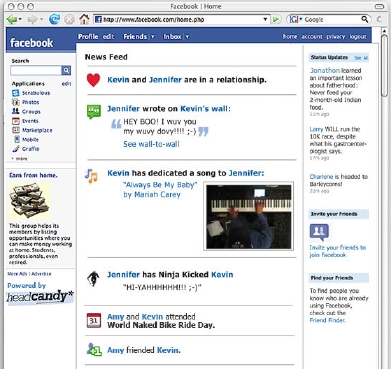Screen dimensions: 391x369
Task: Open the search engine selector dropdown
Action: click(301, 20)
